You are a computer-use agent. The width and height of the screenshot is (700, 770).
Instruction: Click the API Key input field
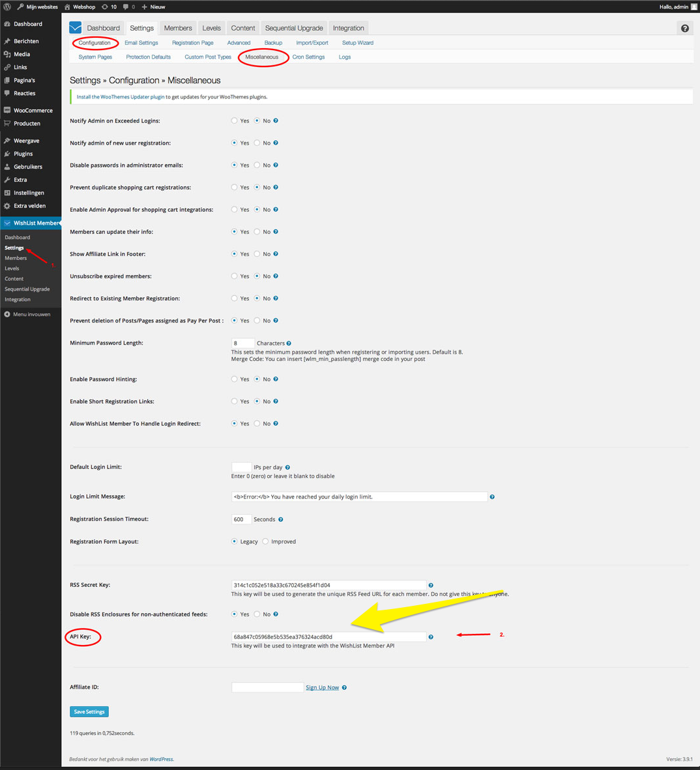(x=328, y=637)
